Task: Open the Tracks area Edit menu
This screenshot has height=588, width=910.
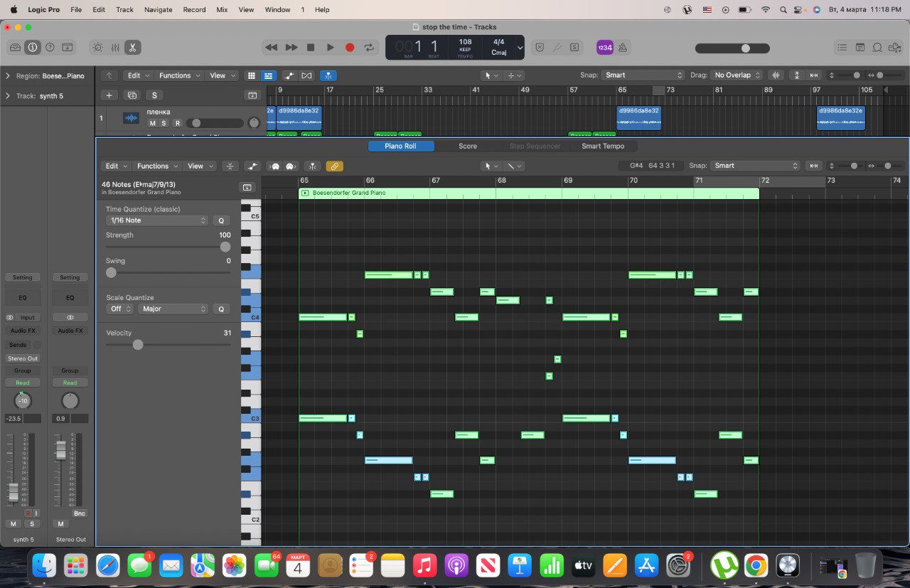Action: (x=138, y=75)
